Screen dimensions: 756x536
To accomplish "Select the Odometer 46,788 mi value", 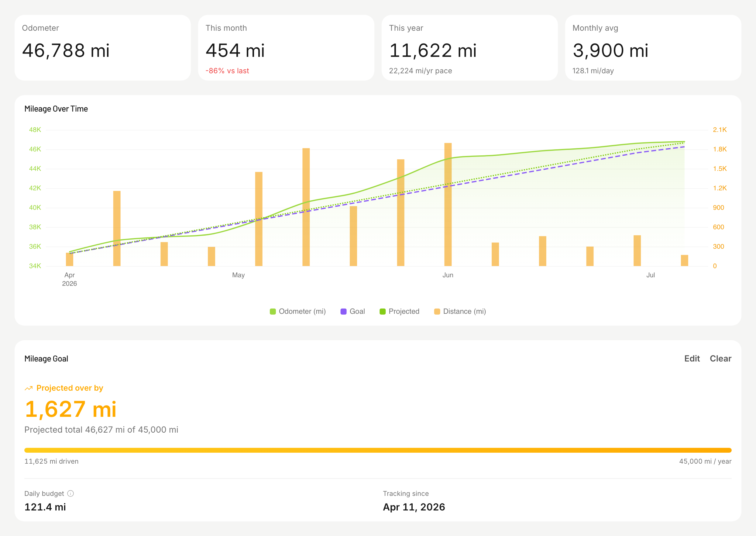I will point(66,50).
